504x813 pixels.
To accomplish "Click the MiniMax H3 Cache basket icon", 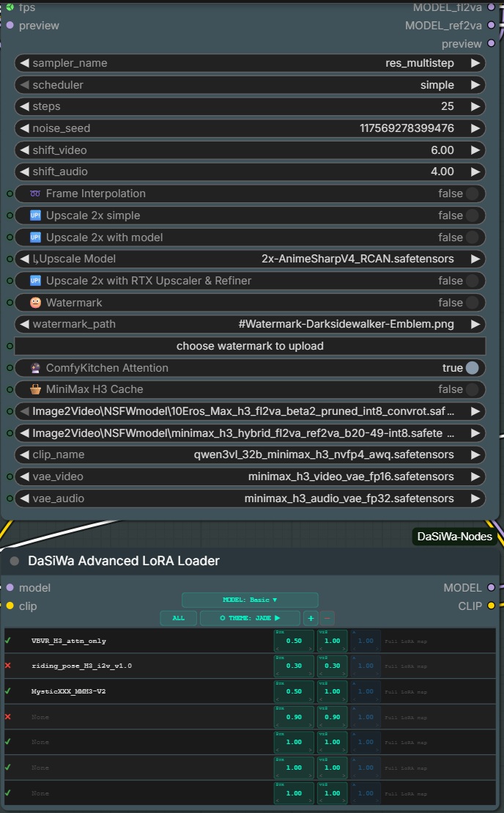I will 35,389.
